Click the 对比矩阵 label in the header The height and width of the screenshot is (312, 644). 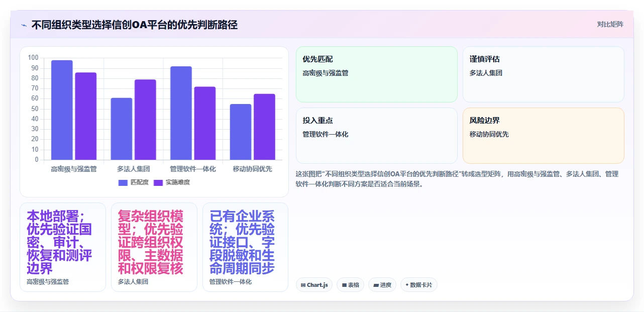(610, 24)
